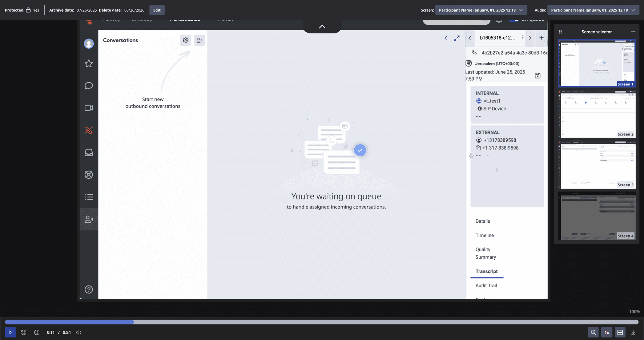
Task: Select the Screen 2 thumbnail
Action: pyautogui.click(x=597, y=114)
